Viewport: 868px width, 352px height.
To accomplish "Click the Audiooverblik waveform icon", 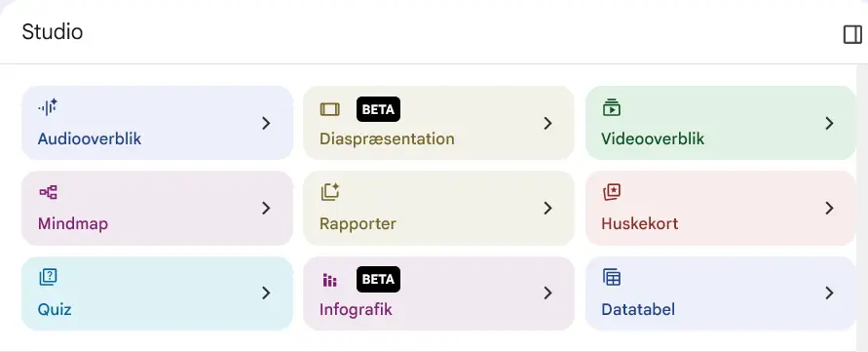I will click(x=48, y=107).
